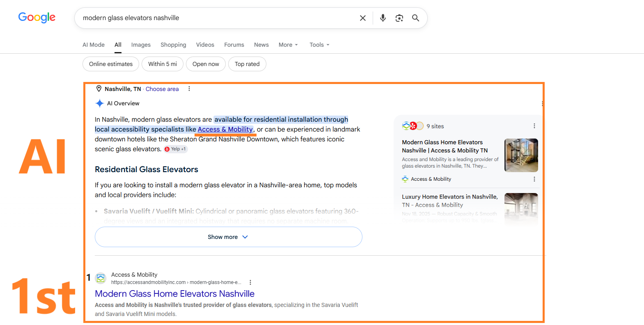Open Google Lens image search icon
The width and height of the screenshot is (644, 325).
point(399,18)
